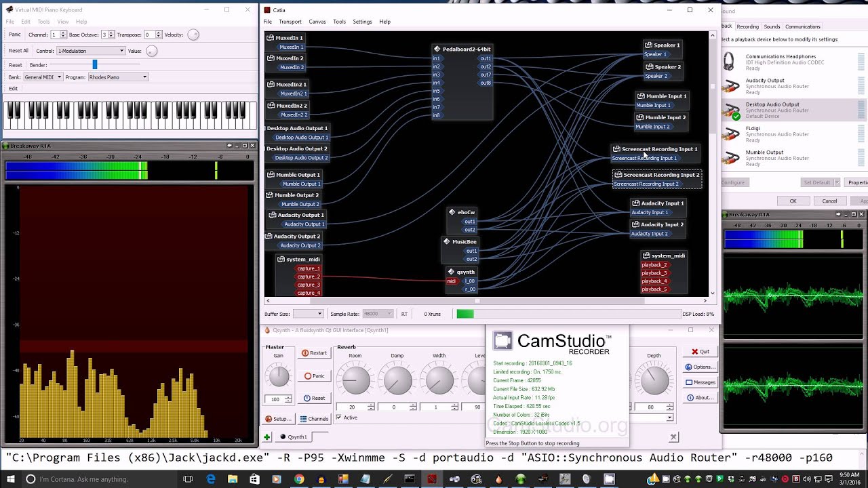Open Catia Transport menu
Image resolution: width=868 pixels, height=488 pixels.
point(290,22)
